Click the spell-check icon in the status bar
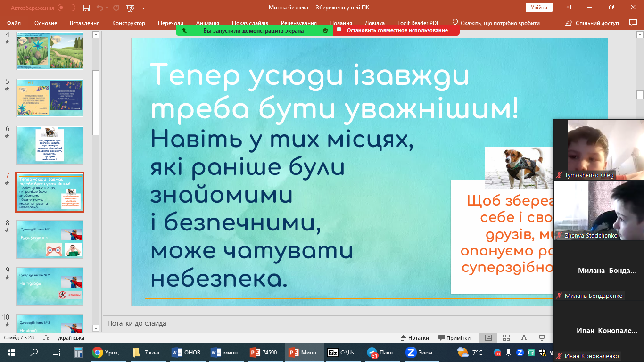Screen dimensions: 644x362 (46, 338)
